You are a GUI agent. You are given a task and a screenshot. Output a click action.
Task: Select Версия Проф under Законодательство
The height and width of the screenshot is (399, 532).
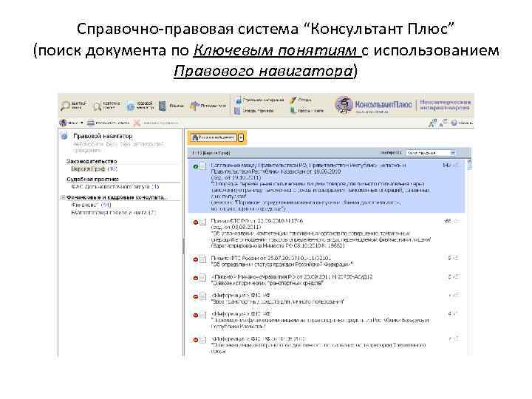coord(94,169)
